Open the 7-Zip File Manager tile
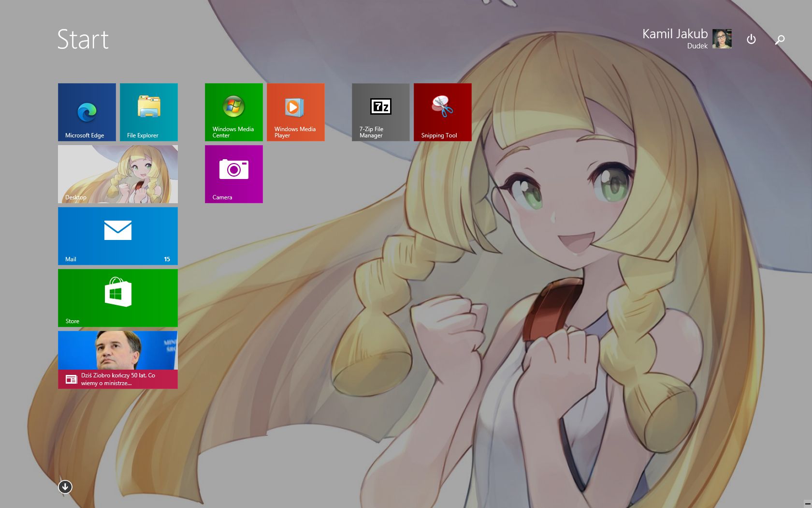Image resolution: width=812 pixels, height=508 pixels. click(x=381, y=112)
